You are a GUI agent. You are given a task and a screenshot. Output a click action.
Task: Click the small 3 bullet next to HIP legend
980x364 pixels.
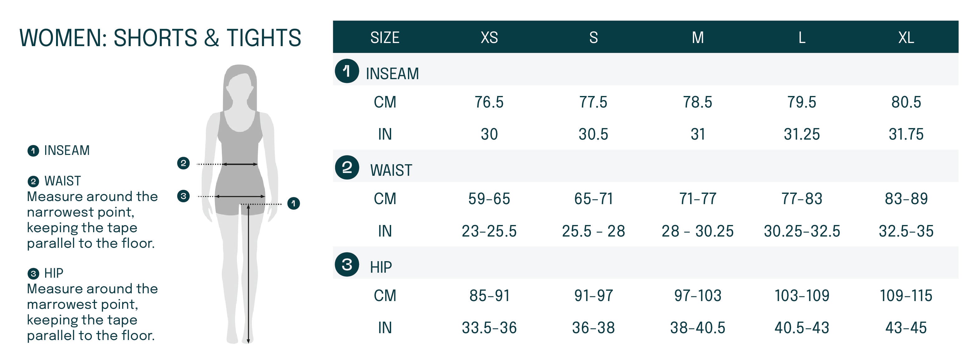[33, 273]
